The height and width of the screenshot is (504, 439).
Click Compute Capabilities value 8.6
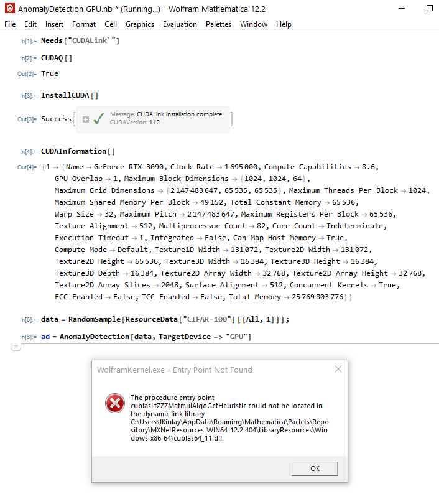pyautogui.click(x=368, y=167)
